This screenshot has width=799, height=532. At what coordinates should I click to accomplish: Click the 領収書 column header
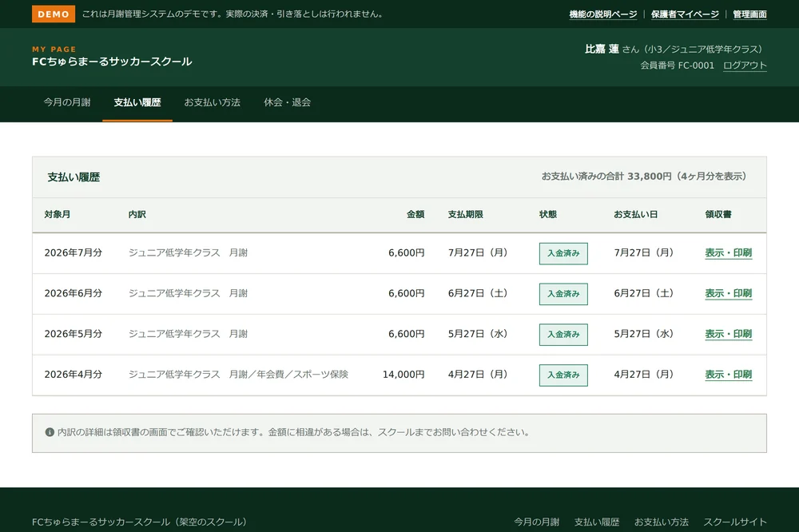pyautogui.click(x=718, y=215)
